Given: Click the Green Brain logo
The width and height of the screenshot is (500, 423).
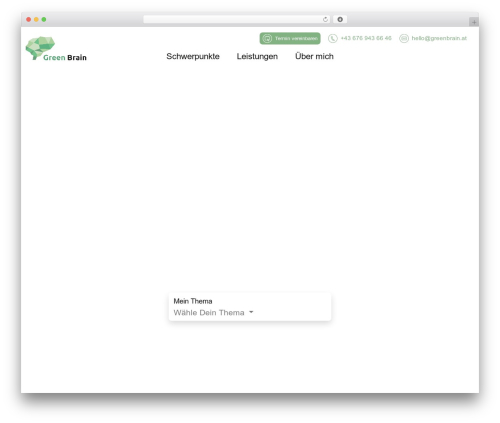Looking at the screenshot, I should (56, 49).
